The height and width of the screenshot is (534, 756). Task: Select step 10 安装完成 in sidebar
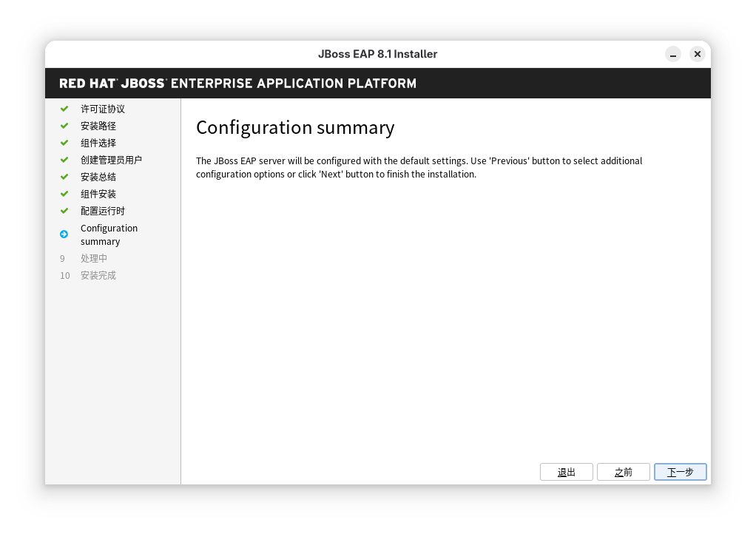98,275
